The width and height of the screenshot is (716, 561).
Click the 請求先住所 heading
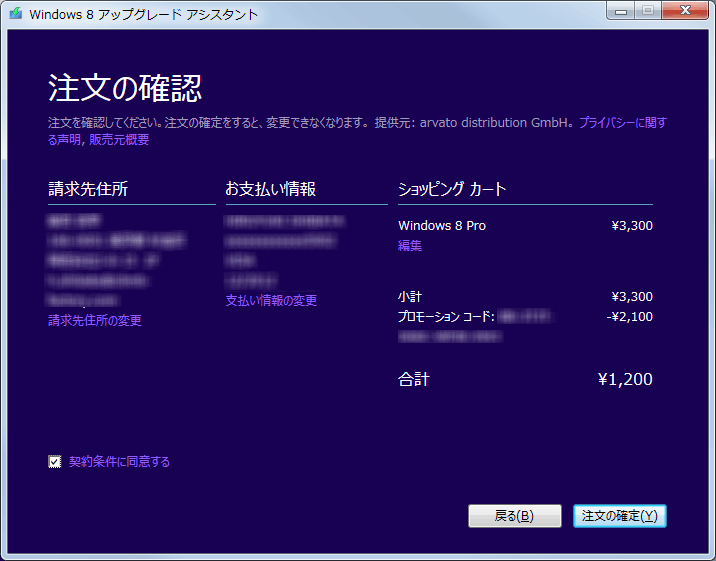[x=88, y=189]
